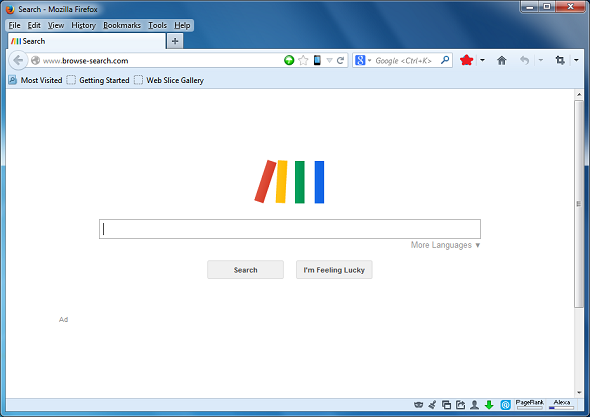Viewport: 590px width, 417px height.
Task: Click the green circle icon in address bar
Action: tap(289, 60)
